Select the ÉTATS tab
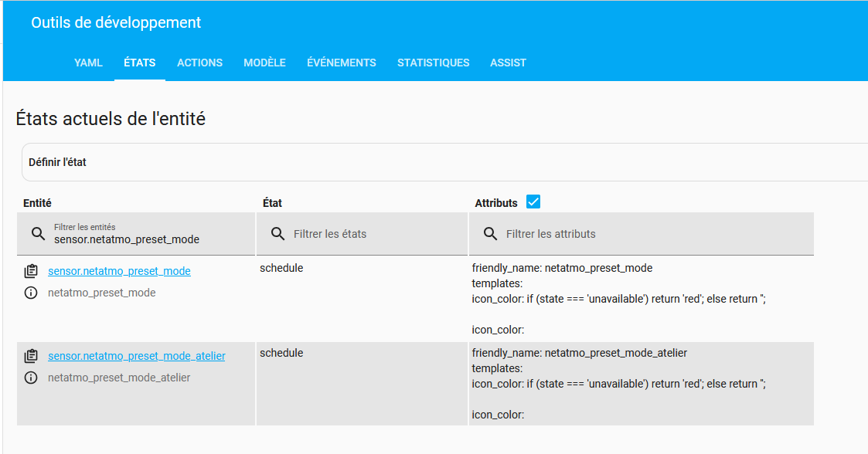Viewport: 868px width, 454px height. tap(140, 63)
